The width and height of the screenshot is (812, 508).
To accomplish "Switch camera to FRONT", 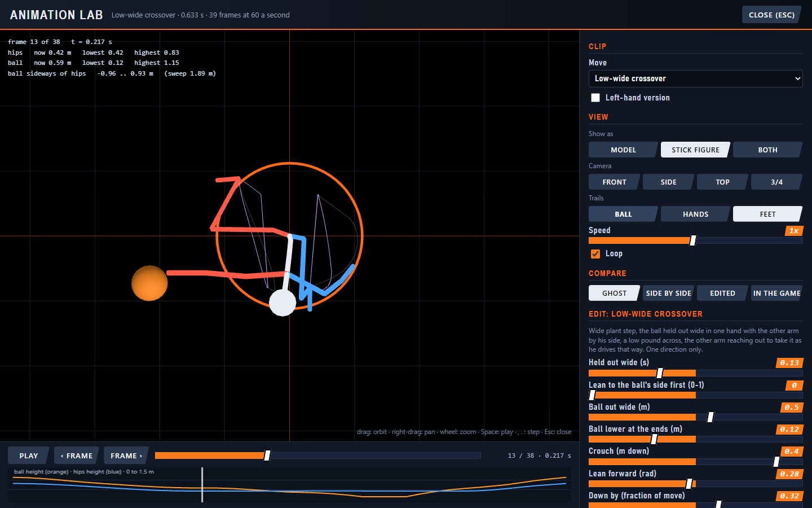I will (614, 182).
